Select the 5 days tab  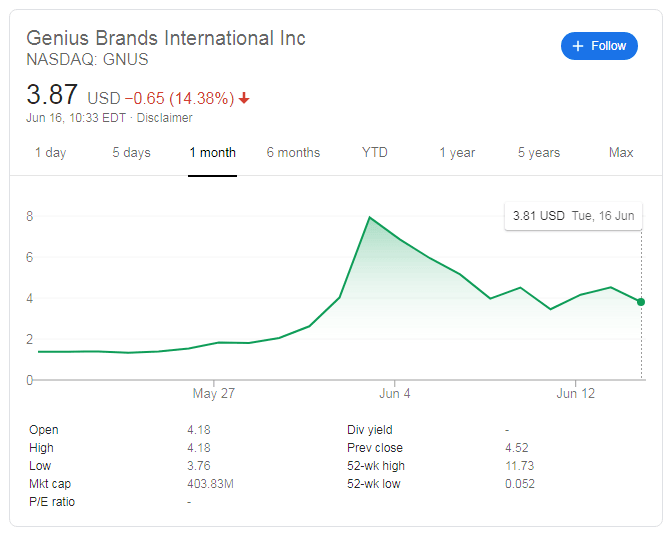click(x=131, y=153)
